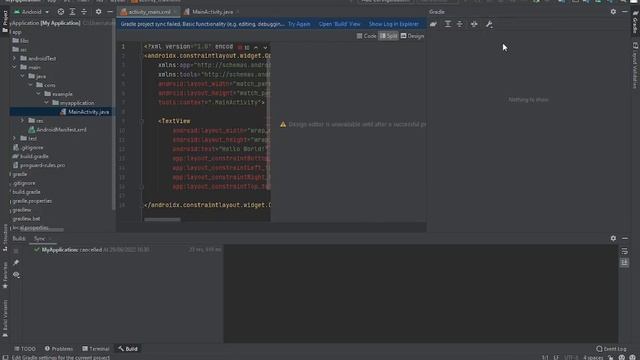The width and height of the screenshot is (640, 360).
Task: Expand all nodes in Gradle panel toolbar
Action: click(448, 24)
